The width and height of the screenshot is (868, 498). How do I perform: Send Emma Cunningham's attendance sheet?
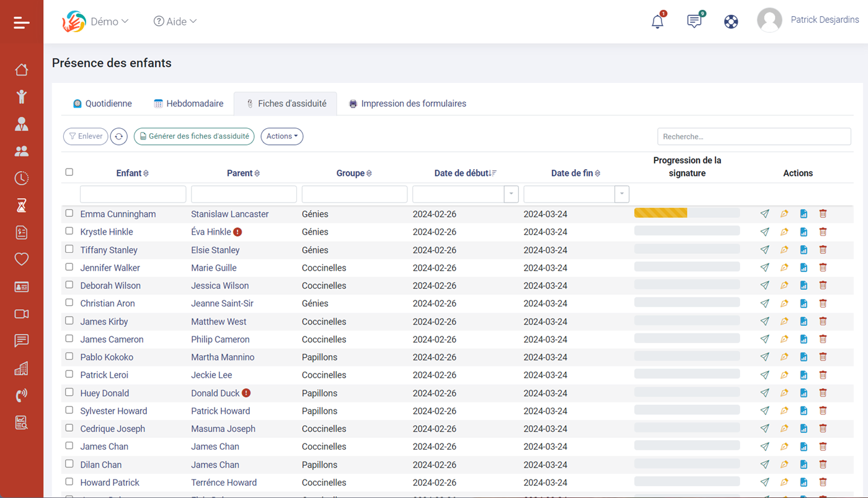764,214
